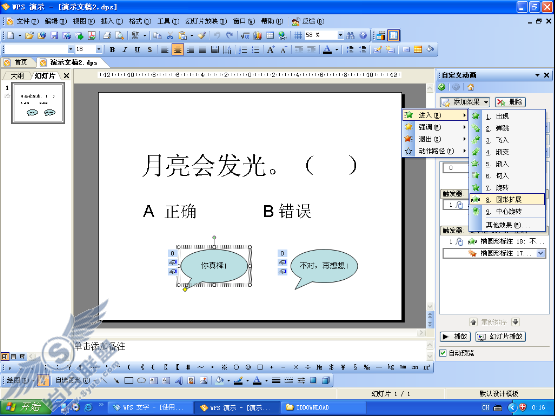Click the line style icon

coord(276,381)
